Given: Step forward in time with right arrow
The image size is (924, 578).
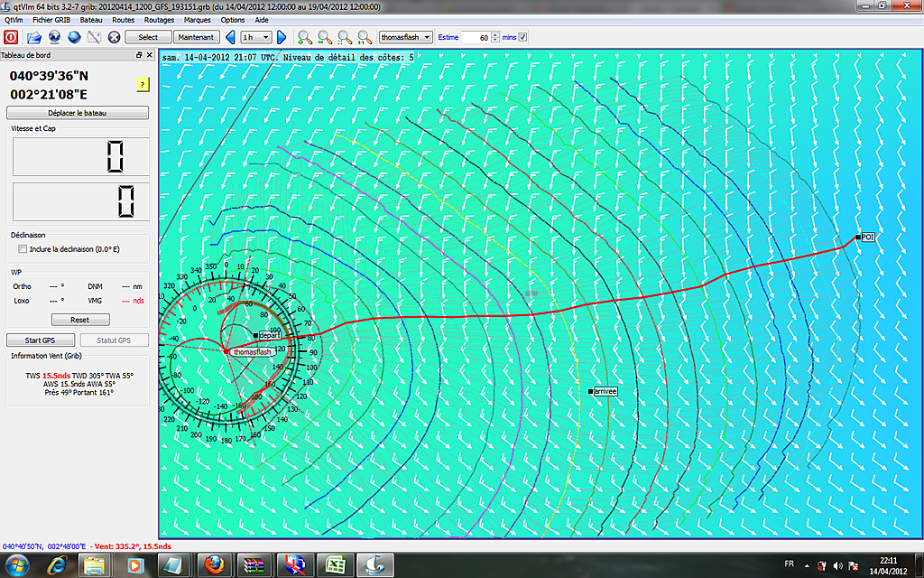Looking at the screenshot, I should tap(282, 37).
